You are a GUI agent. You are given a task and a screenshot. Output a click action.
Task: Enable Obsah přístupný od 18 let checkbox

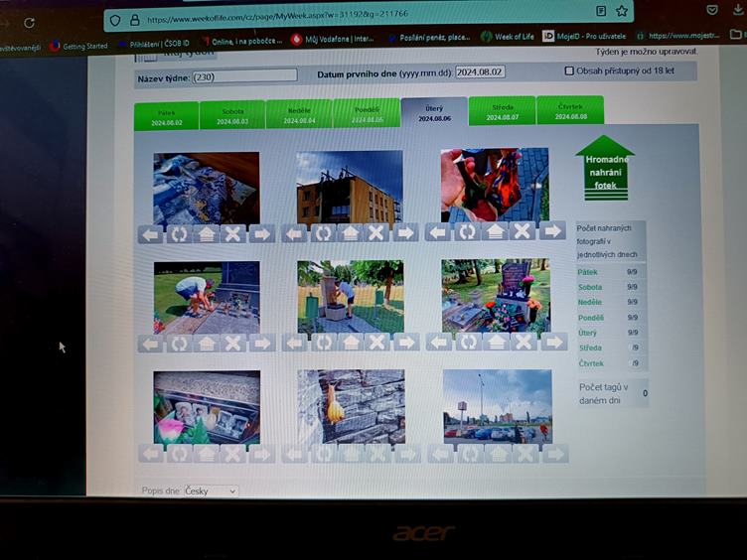coord(569,70)
